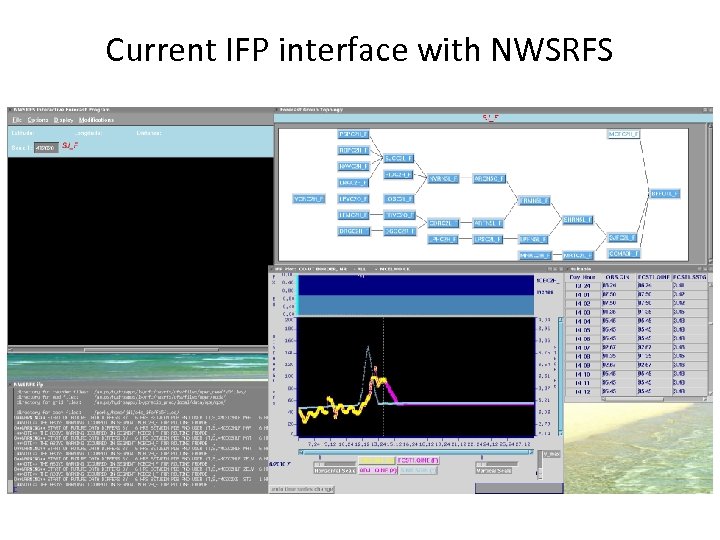
Task: Toggle the ADJ LOWF (P) legend button
Action: [378, 471]
